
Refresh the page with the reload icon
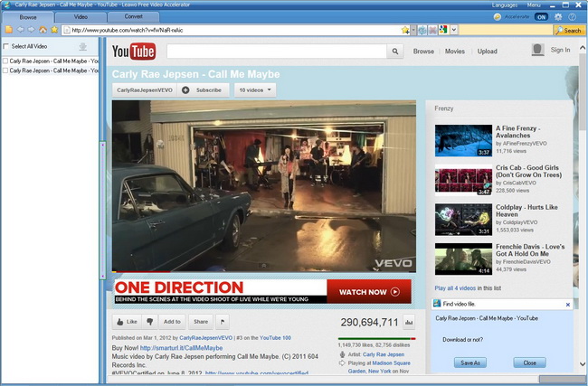422,30
